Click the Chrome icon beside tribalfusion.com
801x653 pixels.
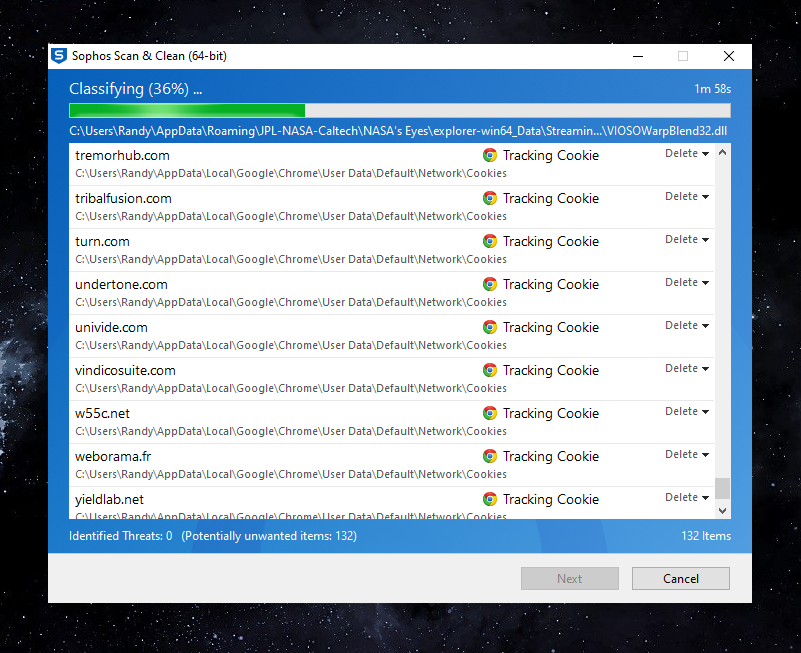[490, 198]
